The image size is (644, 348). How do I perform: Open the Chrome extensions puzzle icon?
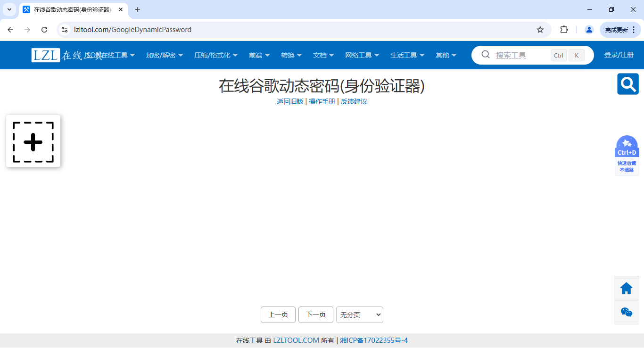click(x=564, y=30)
